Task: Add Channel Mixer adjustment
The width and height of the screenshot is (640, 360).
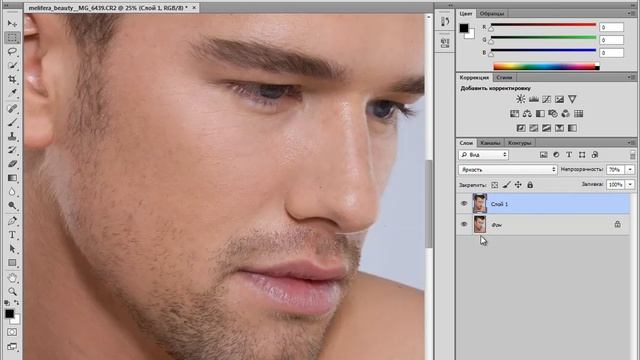Action: (x=566, y=114)
